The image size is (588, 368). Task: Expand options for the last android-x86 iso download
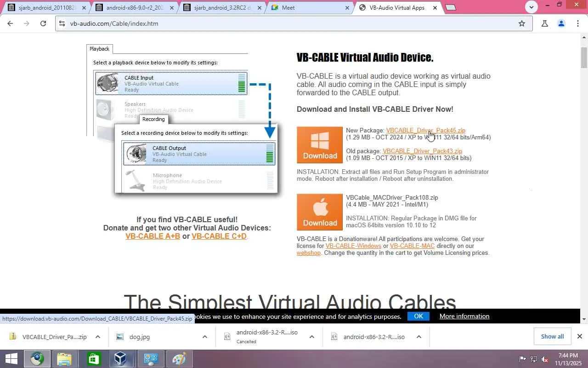click(419, 337)
